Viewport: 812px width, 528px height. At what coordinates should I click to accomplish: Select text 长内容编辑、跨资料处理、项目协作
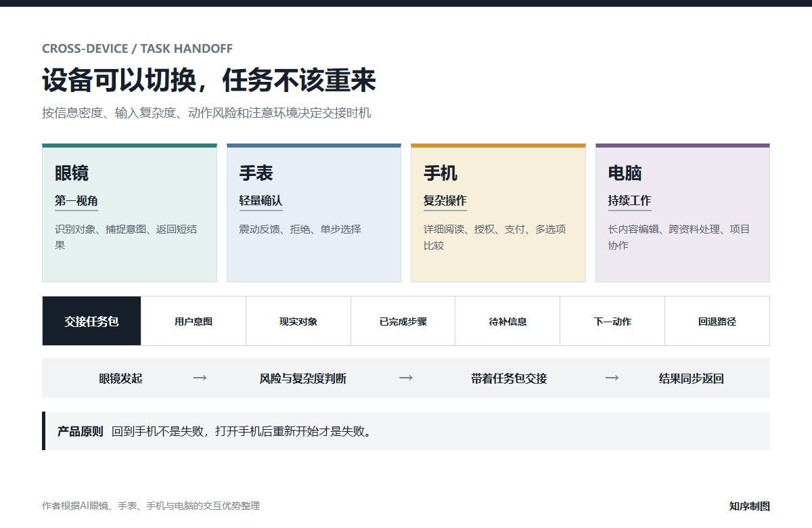[679, 237]
